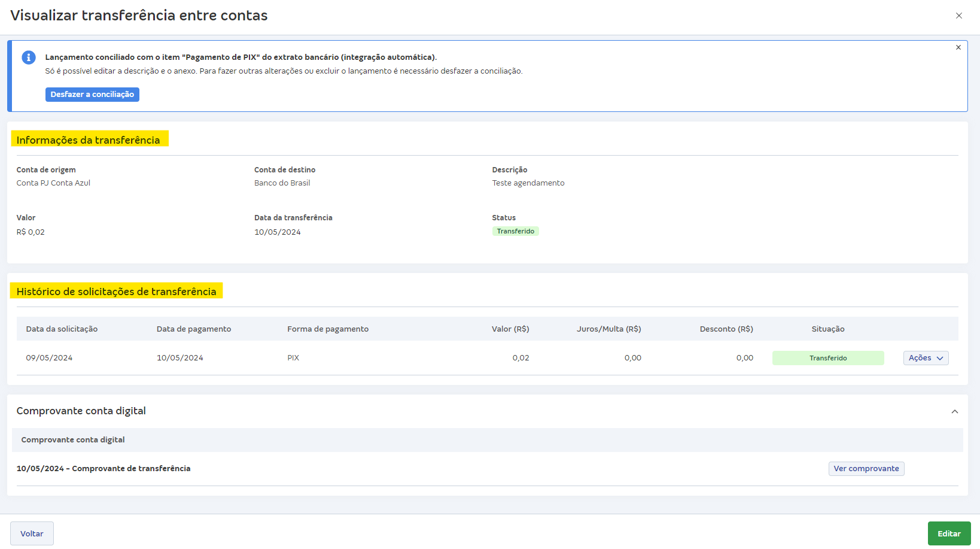Click Desfazer a conciliação button
This screenshot has width=980, height=549.
(92, 95)
